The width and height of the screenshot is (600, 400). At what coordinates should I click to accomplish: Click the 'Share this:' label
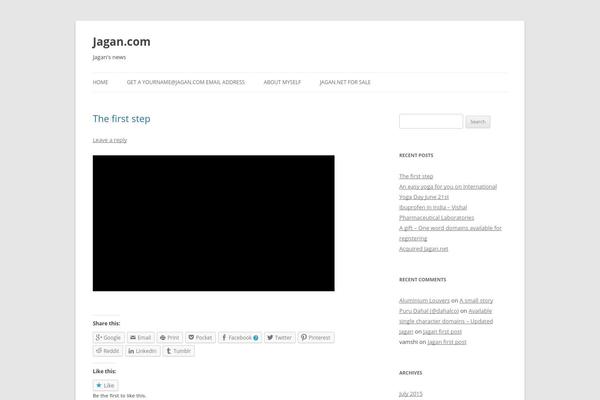106,323
